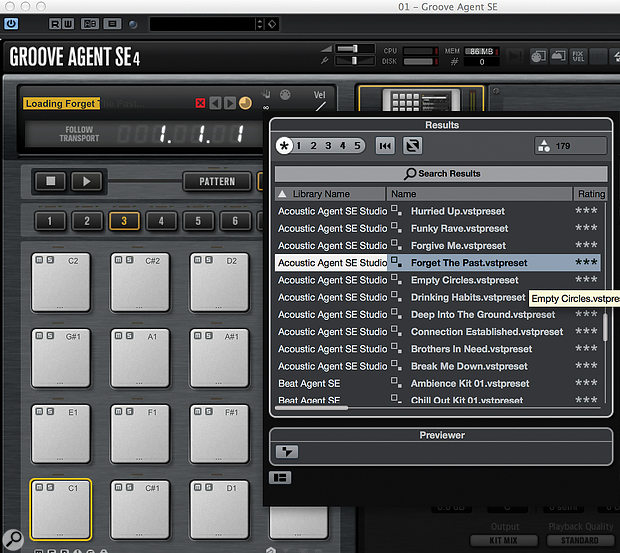Enable Write automation (W) button

pos(68,24)
